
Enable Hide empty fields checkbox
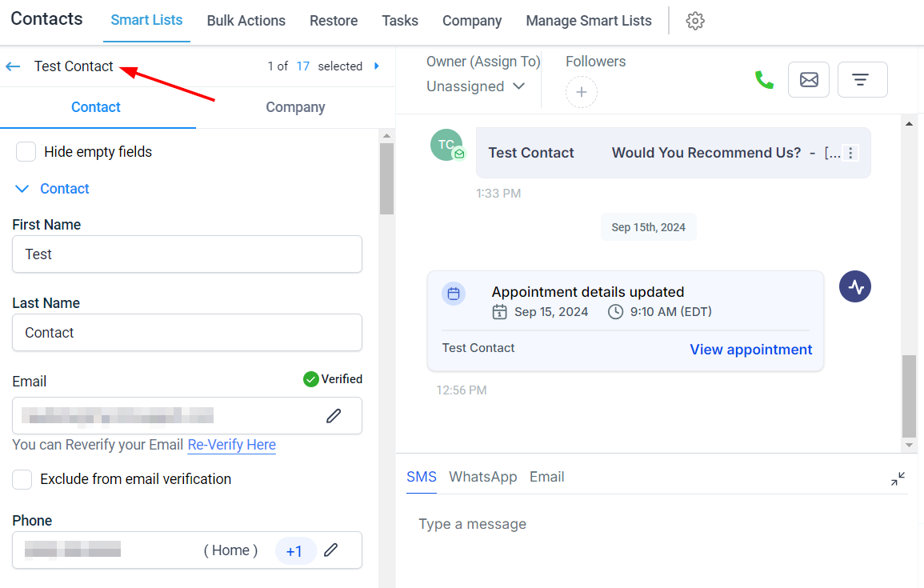click(26, 152)
